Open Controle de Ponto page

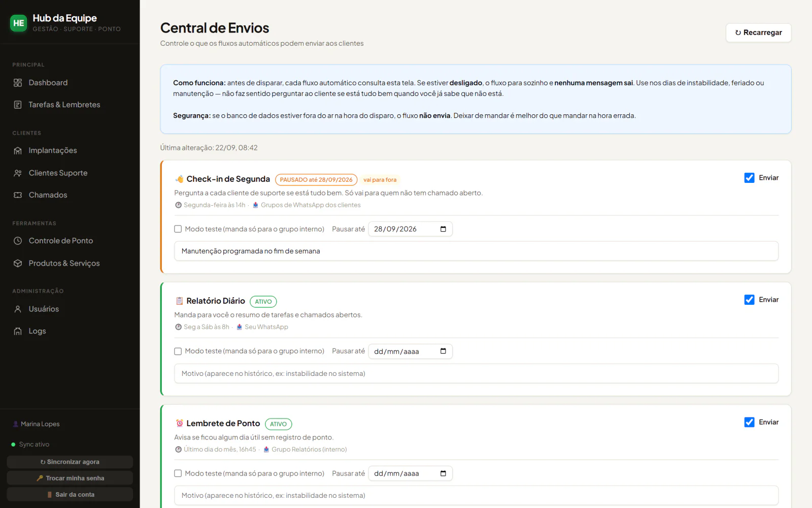coord(70,241)
